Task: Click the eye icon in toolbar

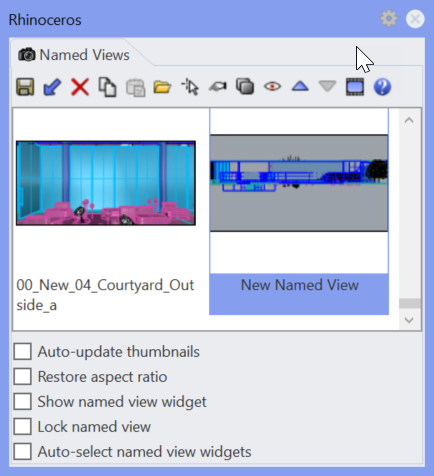Action: [273, 87]
